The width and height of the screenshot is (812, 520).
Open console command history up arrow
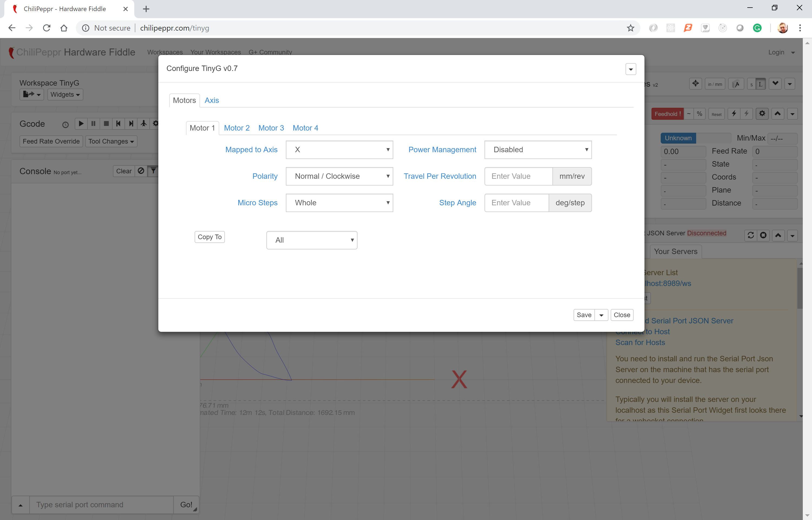click(x=21, y=505)
